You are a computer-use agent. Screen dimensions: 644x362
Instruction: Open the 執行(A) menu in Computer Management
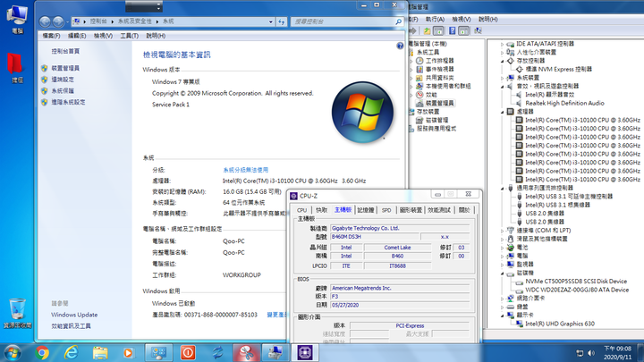click(435, 19)
